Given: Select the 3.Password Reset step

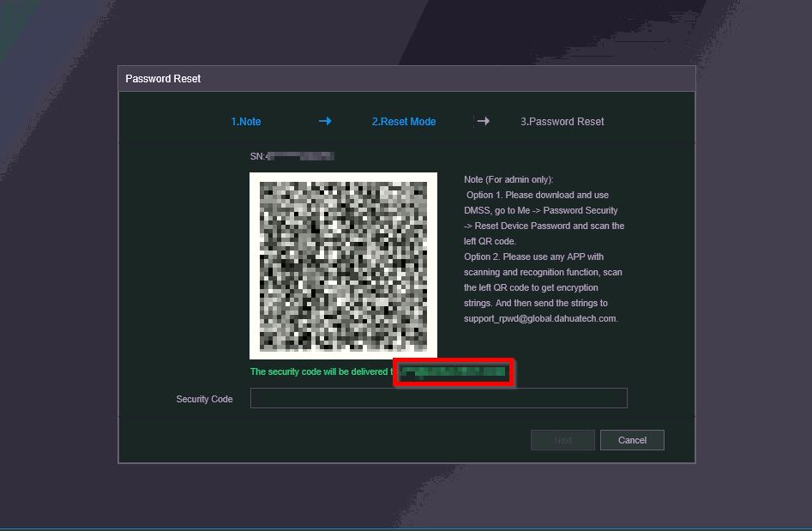Looking at the screenshot, I should (x=562, y=122).
